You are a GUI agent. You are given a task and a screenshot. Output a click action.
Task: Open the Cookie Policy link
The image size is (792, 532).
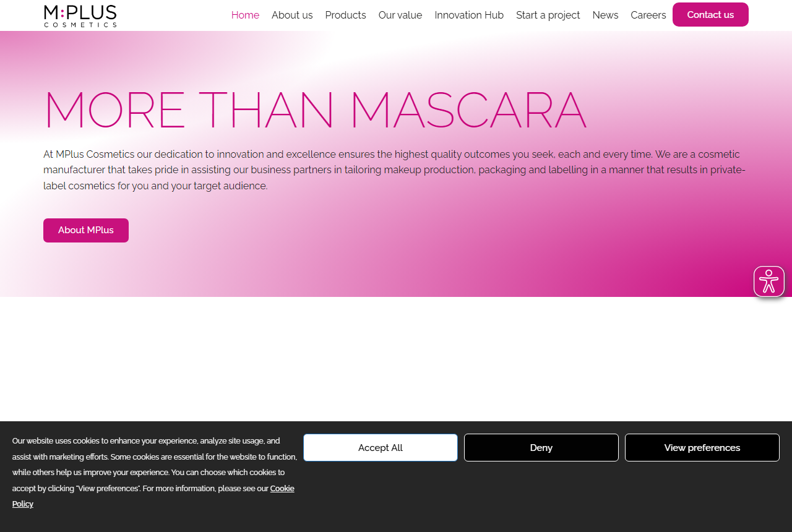click(x=282, y=488)
